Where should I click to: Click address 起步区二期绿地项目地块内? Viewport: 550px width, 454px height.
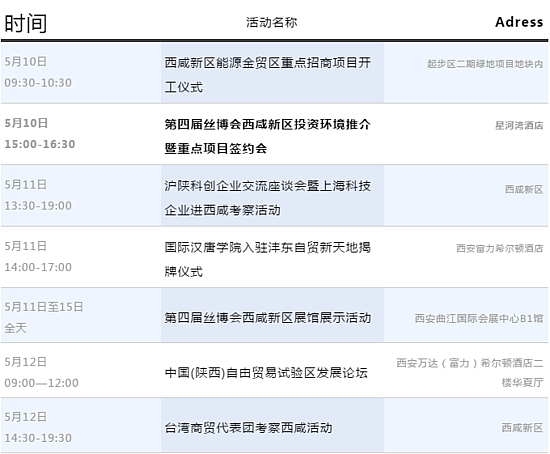(485, 64)
